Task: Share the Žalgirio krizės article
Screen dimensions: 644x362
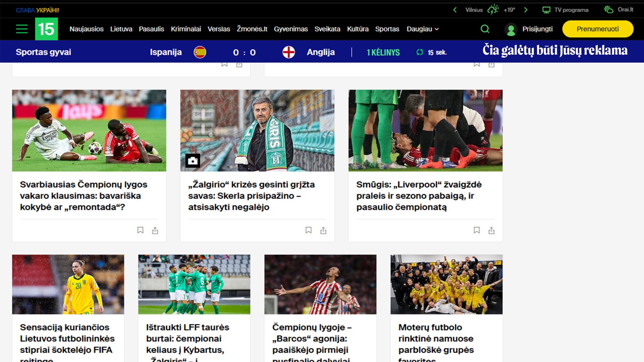Action: 323,230
